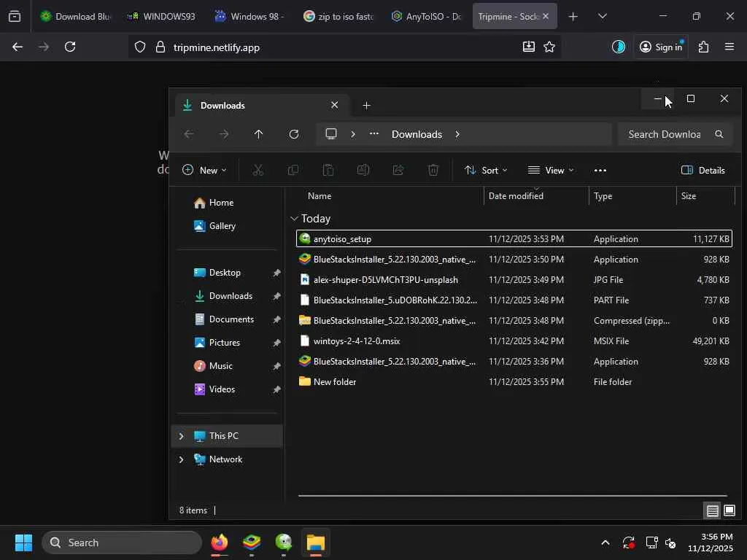Click the horizontal scrollbar in file list

click(513, 496)
